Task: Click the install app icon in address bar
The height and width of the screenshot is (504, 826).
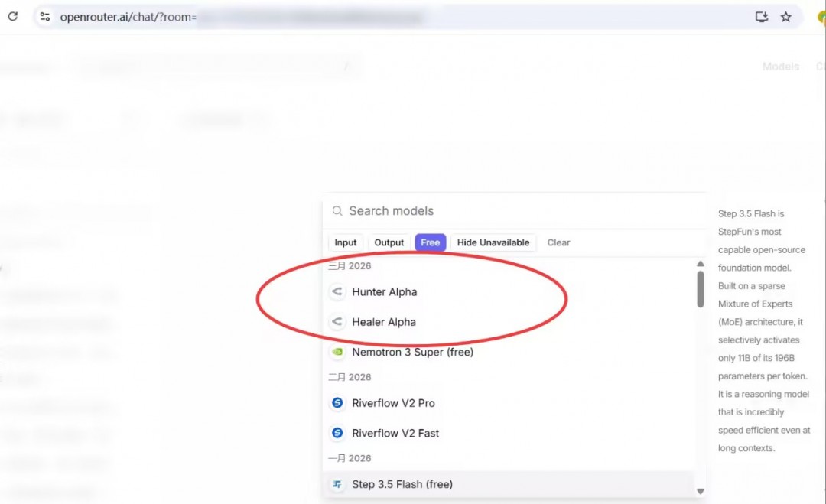Action: pyautogui.click(x=761, y=17)
